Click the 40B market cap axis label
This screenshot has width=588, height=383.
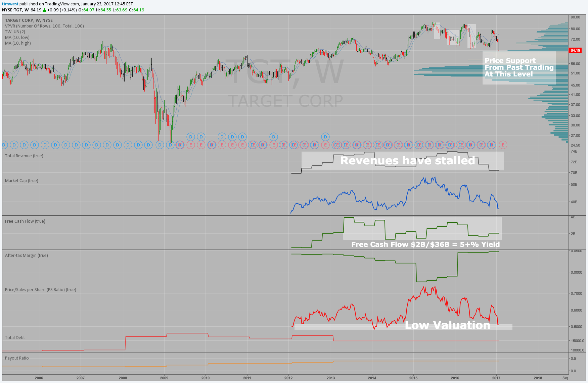[574, 202]
